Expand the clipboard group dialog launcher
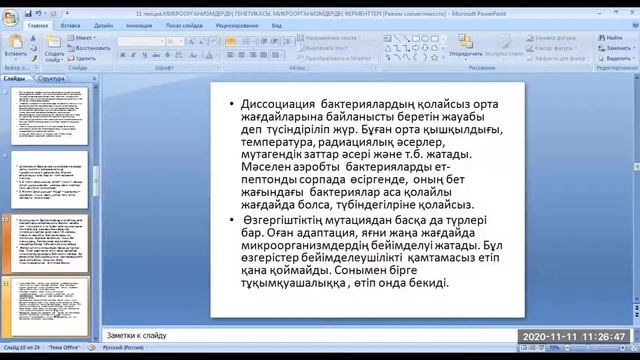640x360 pixels. [x=36, y=68]
